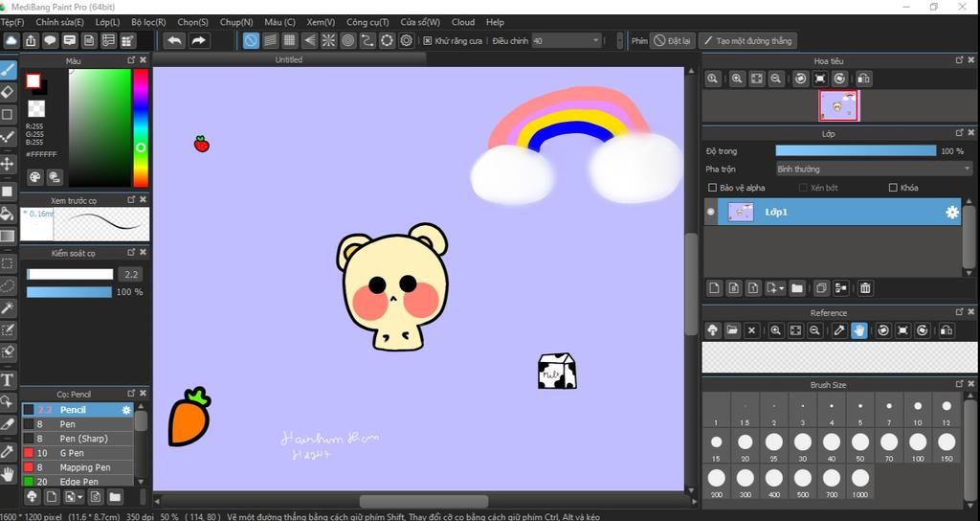Click the delete layer trash icon
The width and height of the screenshot is (980, 521).
point(865,287)
